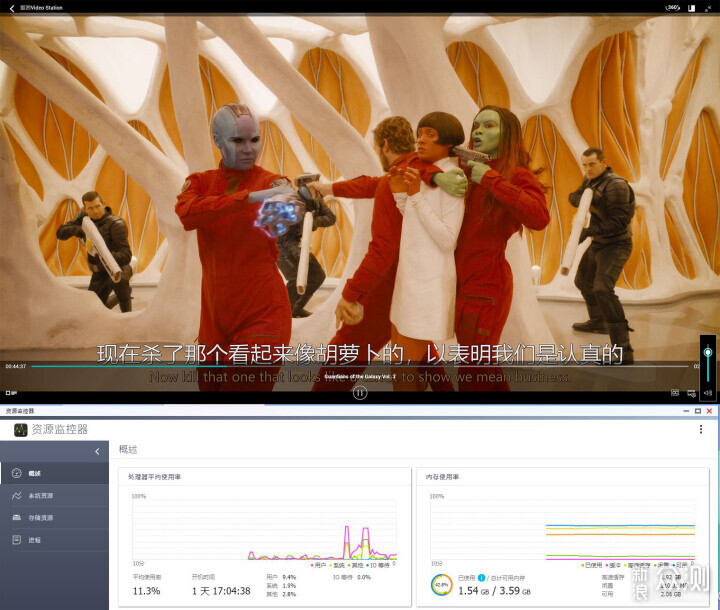
Task: Go back from Video Station player
Action: point(12,8)
